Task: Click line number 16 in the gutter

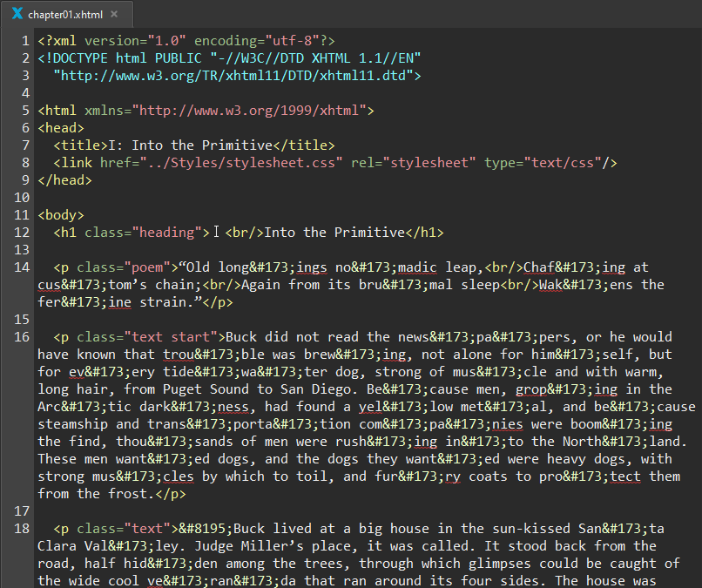Action: 22,337
